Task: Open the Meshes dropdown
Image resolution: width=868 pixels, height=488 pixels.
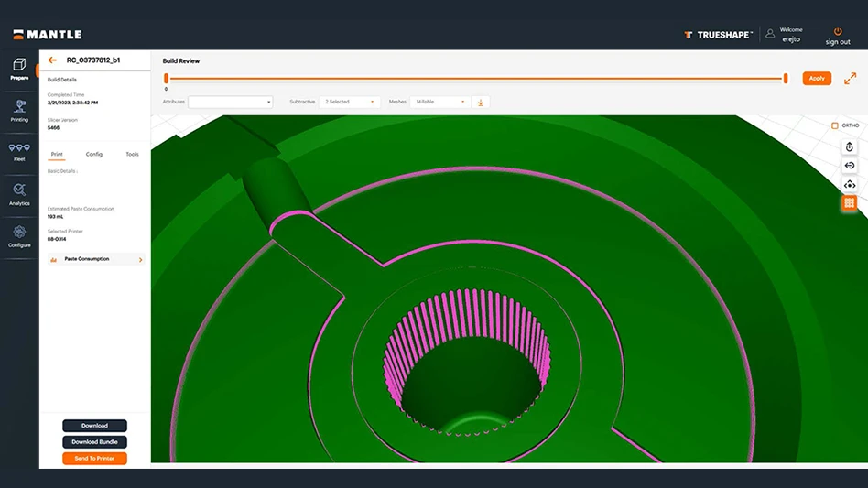Action: click(440, 102)
